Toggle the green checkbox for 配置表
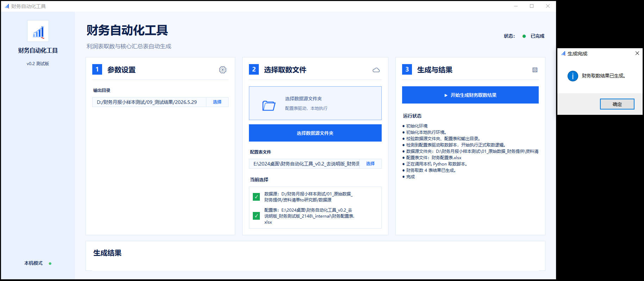 click(256, 216)
